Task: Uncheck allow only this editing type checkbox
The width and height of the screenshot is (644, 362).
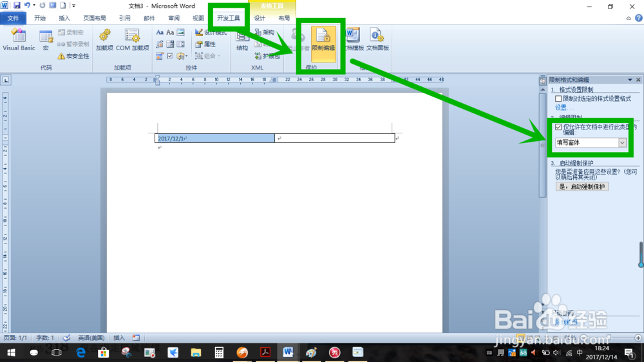Action: 558,127
